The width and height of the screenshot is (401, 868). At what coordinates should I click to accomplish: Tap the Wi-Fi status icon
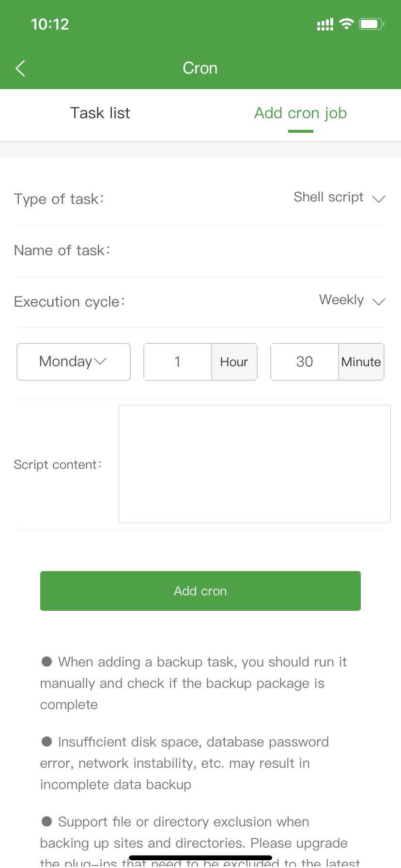pos(346,24)
